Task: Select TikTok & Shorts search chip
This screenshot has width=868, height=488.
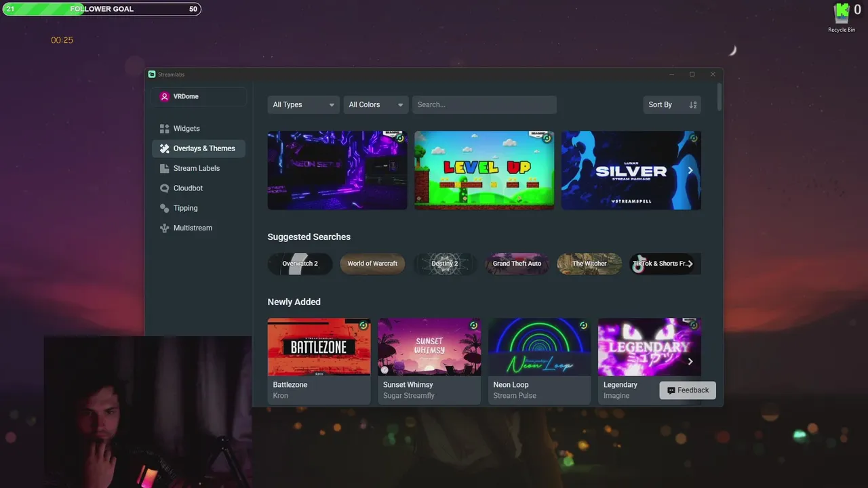Action: click(660, 264)
